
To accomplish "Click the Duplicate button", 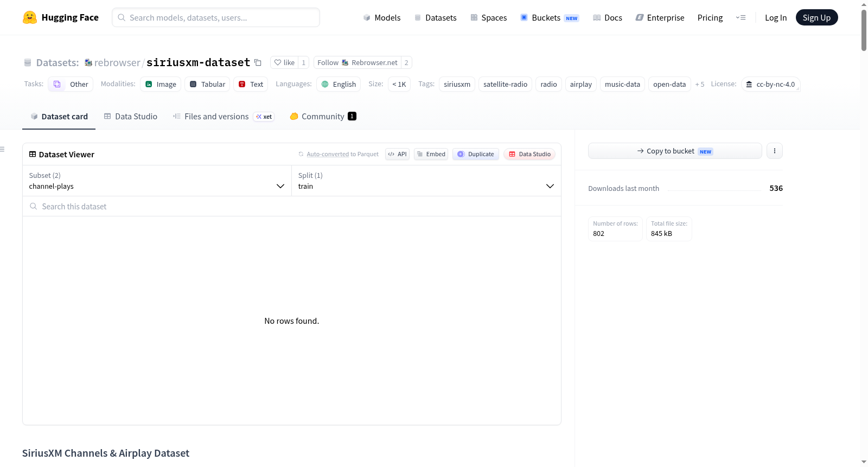I will click(x=476, y=154).
